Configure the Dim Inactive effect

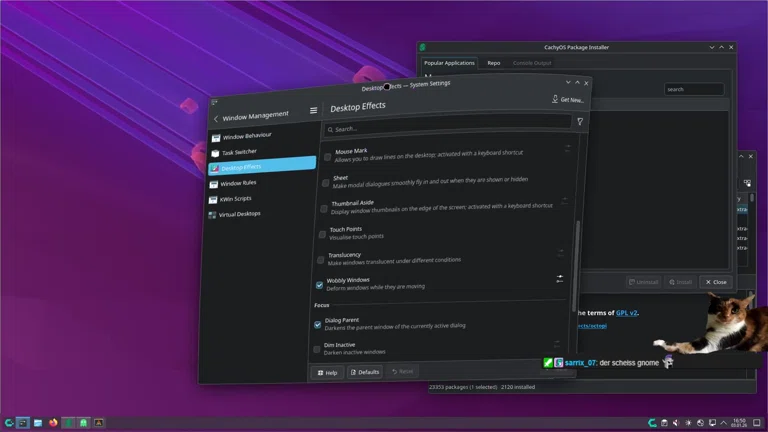[557, 344]
